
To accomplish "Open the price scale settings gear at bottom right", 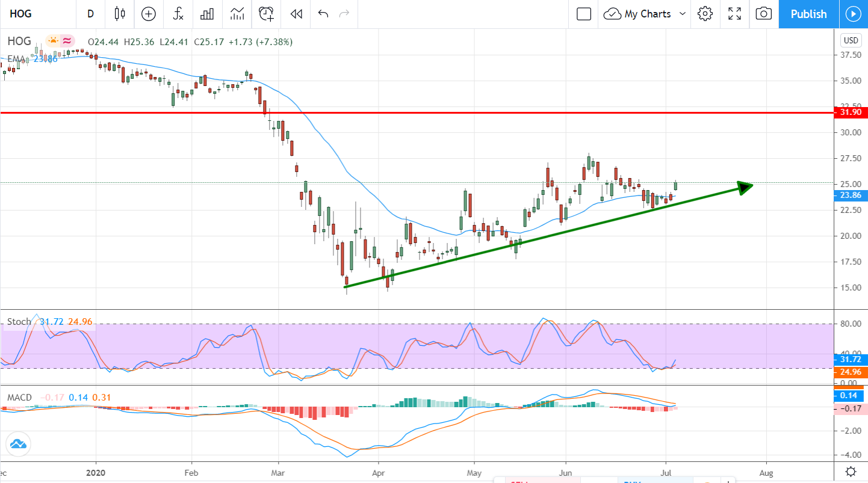I will pos(851,471).
